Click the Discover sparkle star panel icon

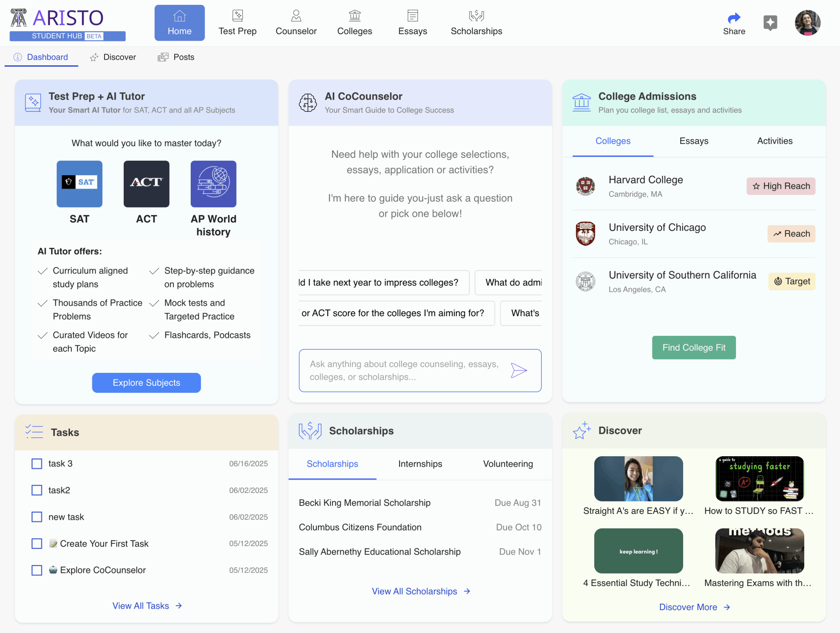tap(581, 430)
